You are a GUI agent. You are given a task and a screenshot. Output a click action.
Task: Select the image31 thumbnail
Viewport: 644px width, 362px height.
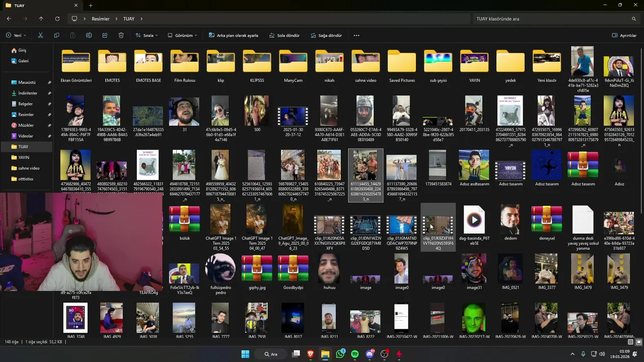[474, 273]
